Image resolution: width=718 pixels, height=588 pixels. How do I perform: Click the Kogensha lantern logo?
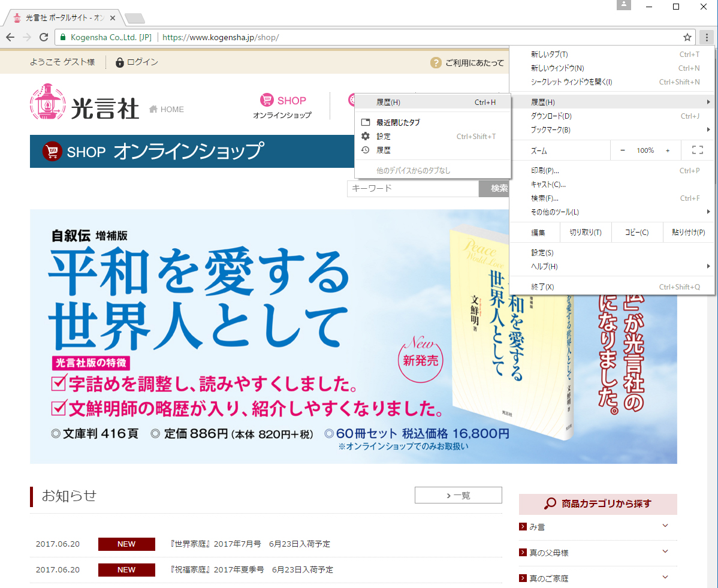coord(47,102)
